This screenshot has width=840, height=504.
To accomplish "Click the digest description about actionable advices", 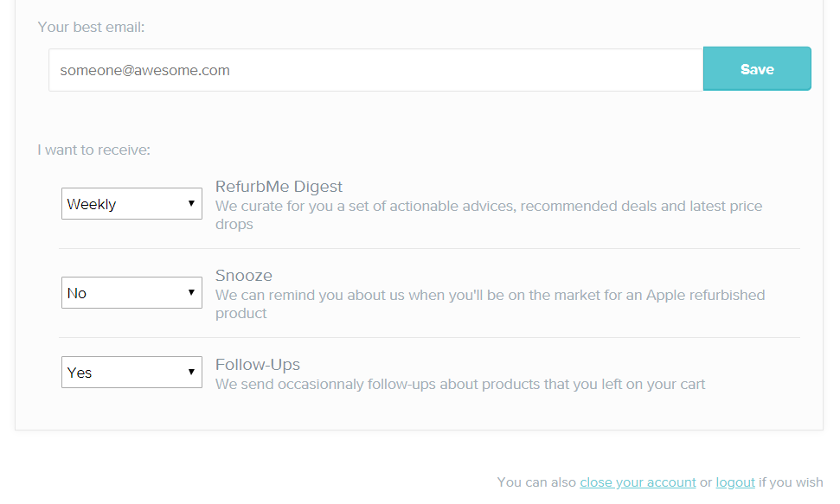I will 489,214.
